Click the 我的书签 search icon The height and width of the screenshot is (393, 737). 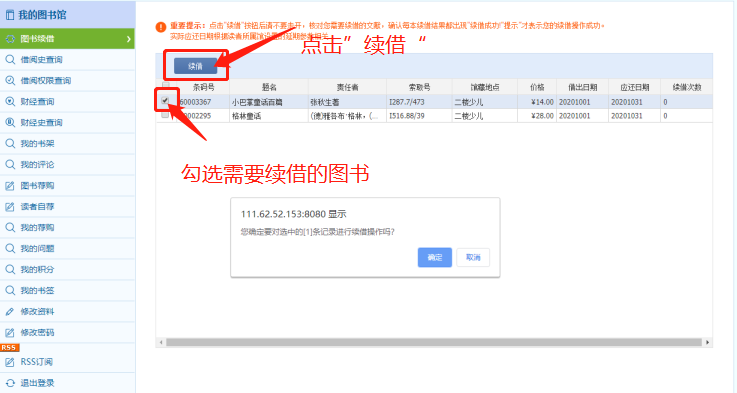pyautogui.click(x=10, y=291)
